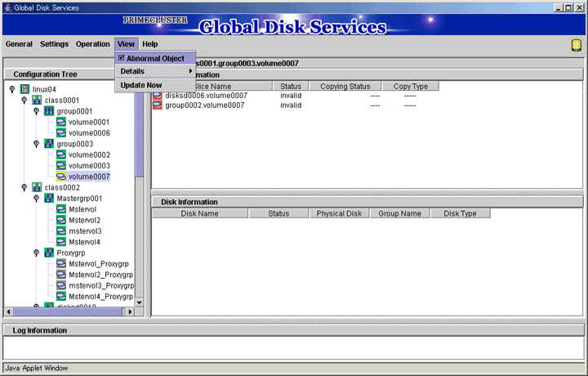Screen dimensions: 588x376
Task: Click the class0001 class icon
Action: tap(37, 101)
